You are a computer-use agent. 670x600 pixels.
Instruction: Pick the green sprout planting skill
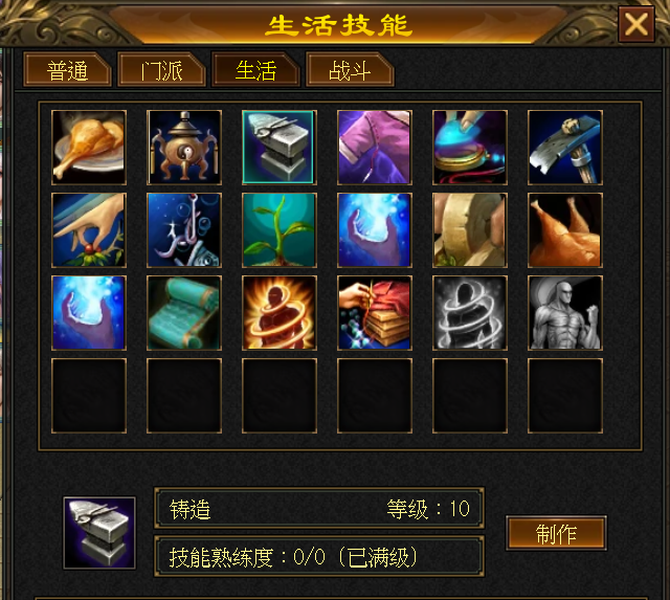279,230
